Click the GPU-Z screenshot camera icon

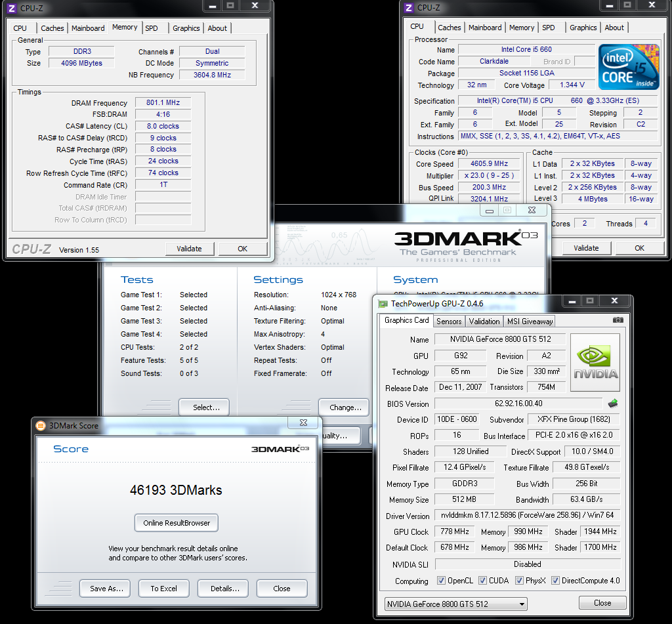[x=618, y=320]
